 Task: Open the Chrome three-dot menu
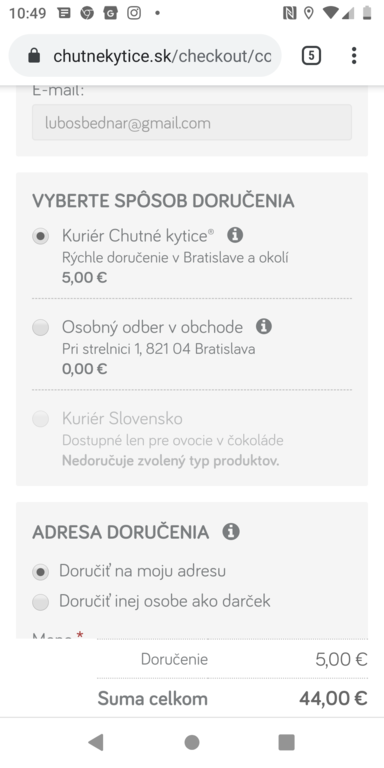click(354, 56)
